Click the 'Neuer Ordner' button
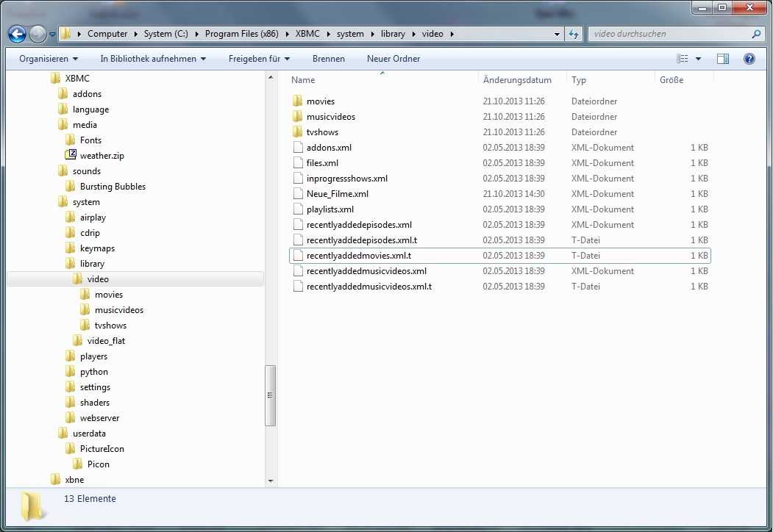 pyautogui.click(x=393, y=59)
